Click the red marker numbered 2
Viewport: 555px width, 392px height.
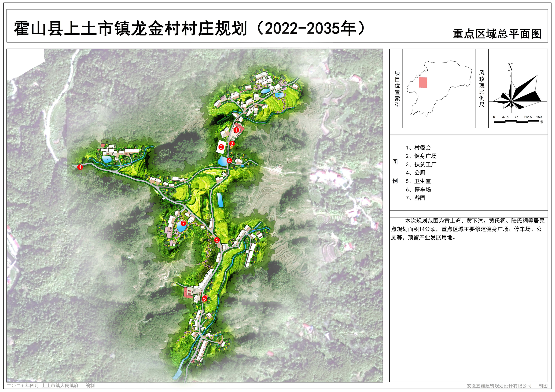coord(232,144)
